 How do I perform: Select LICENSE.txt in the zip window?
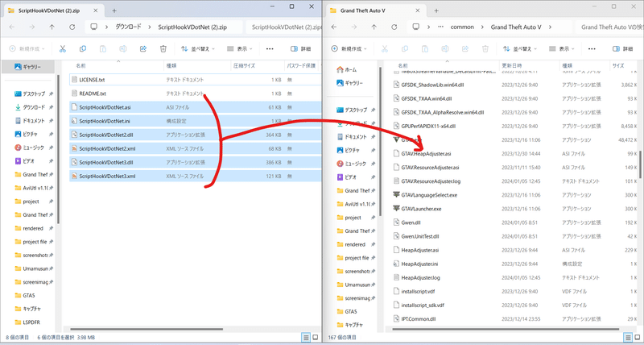pyautogui.click(x=195, y=80)
